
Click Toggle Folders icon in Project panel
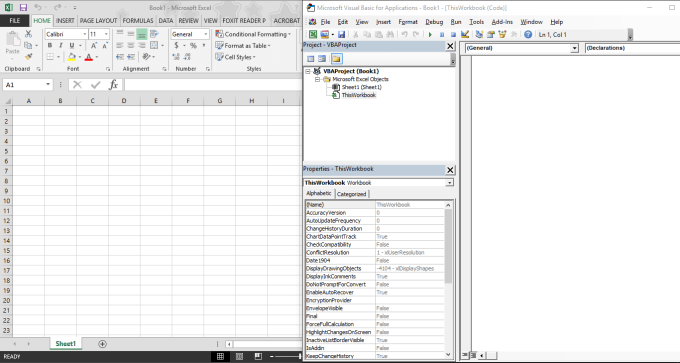pos(337,59)
